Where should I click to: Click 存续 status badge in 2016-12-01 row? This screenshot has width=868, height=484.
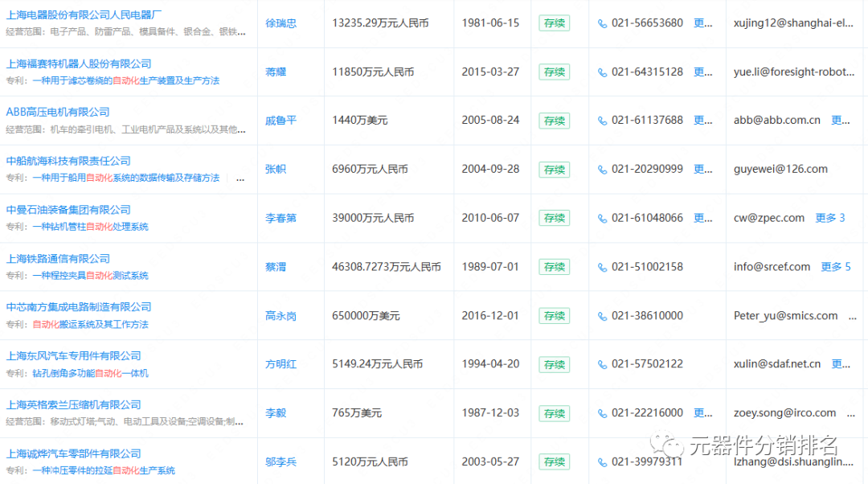pos(554,316)
